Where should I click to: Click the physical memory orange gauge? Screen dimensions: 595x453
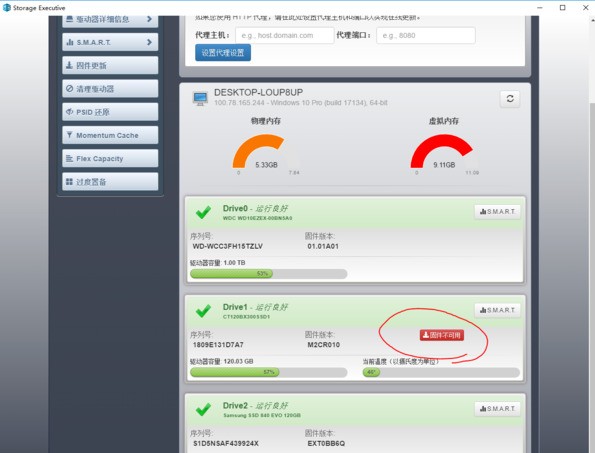pos(258,150)
